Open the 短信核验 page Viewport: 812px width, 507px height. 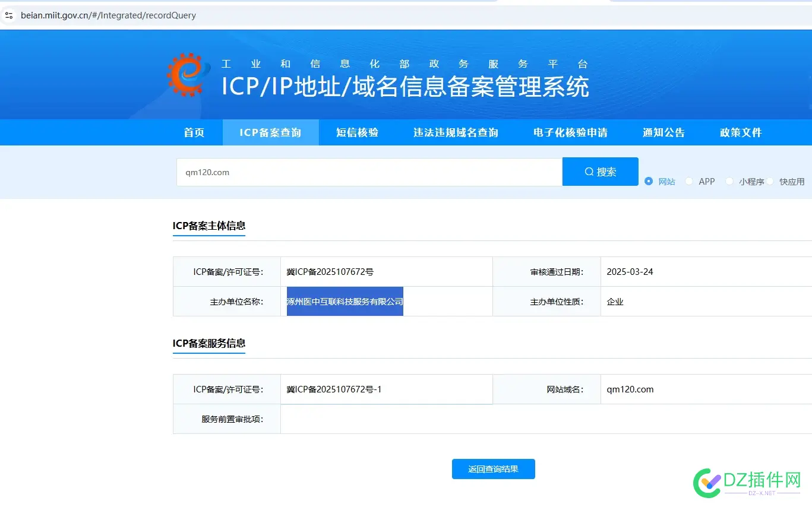click(357, 132)
